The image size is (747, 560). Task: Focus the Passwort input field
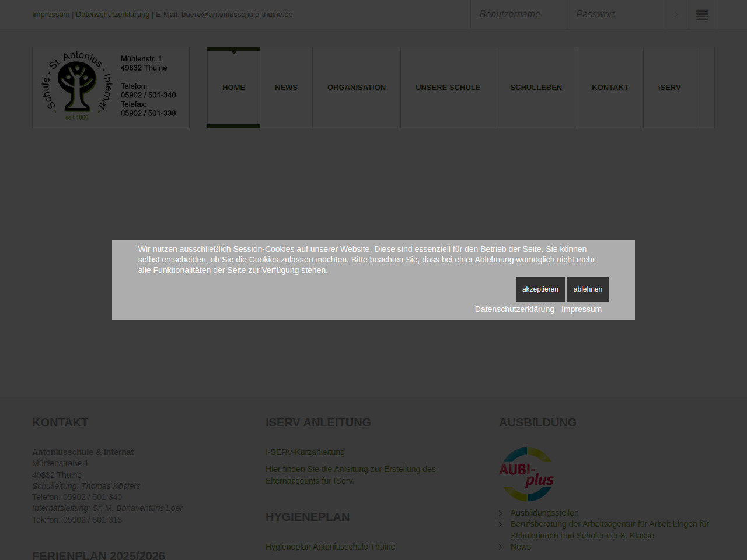click(x=615, y=15)
